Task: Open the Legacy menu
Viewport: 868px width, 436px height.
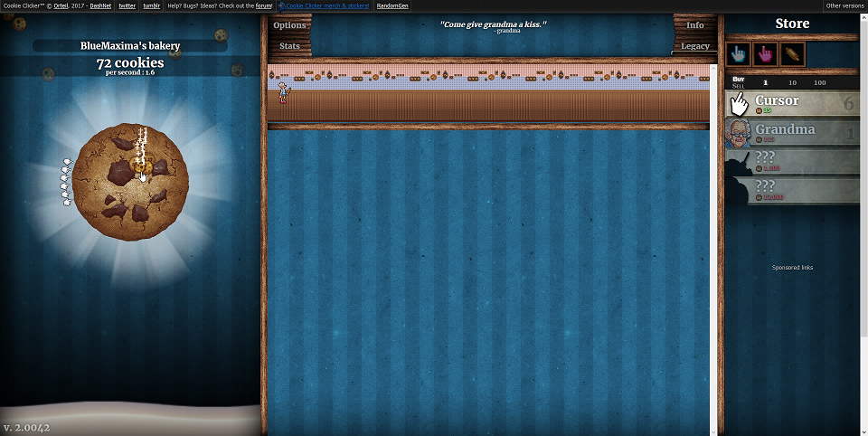Action: coord(694,46)
